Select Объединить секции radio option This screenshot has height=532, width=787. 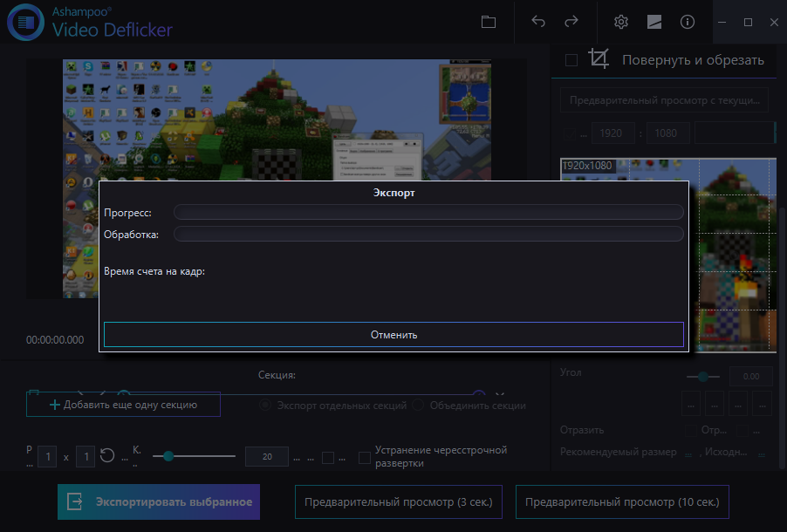[x=418, y=406]
